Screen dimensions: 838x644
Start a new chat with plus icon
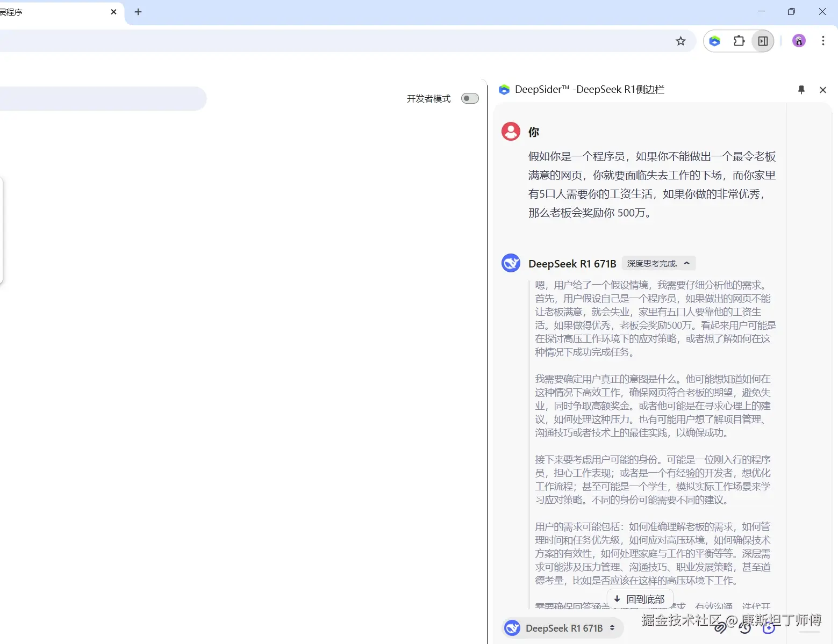[769, 627]
